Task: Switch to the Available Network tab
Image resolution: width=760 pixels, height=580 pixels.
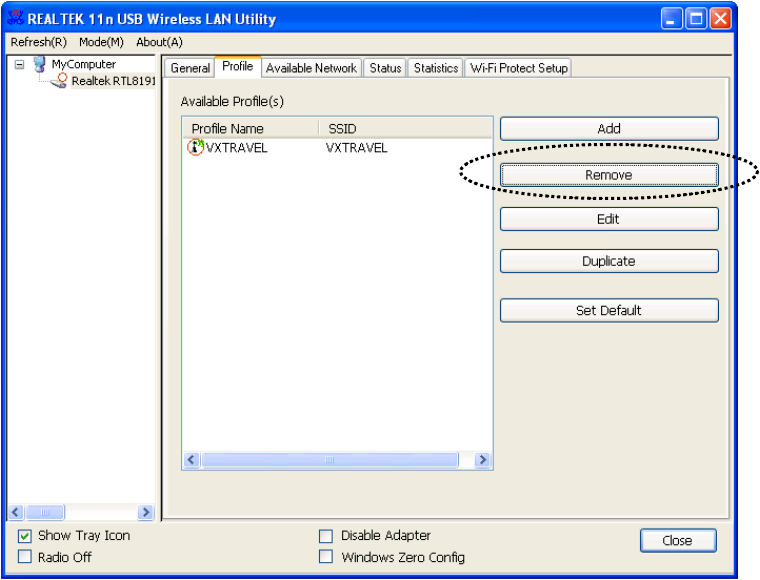Action: tap(311, 68)
